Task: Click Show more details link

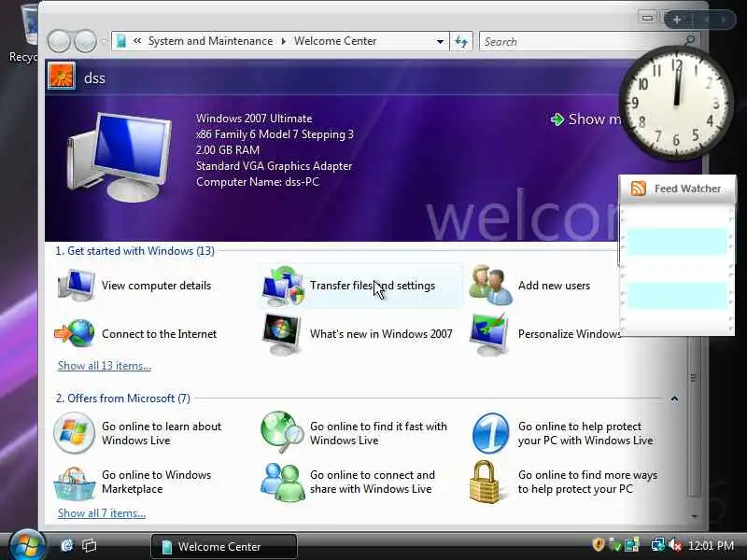Action: point(587,119)
